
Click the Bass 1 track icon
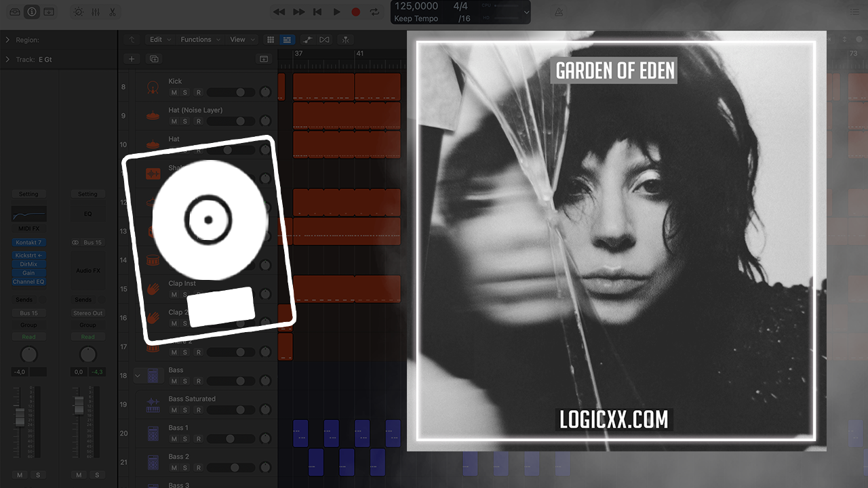click(153, 432)
